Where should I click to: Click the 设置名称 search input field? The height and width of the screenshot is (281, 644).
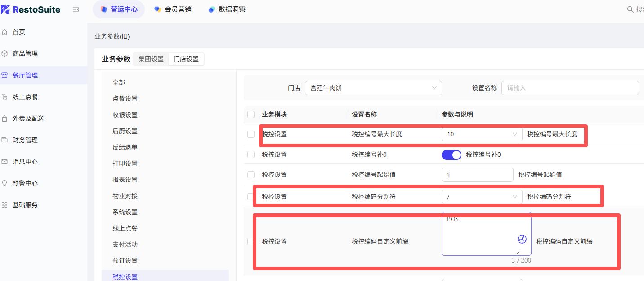pos(570,88)
